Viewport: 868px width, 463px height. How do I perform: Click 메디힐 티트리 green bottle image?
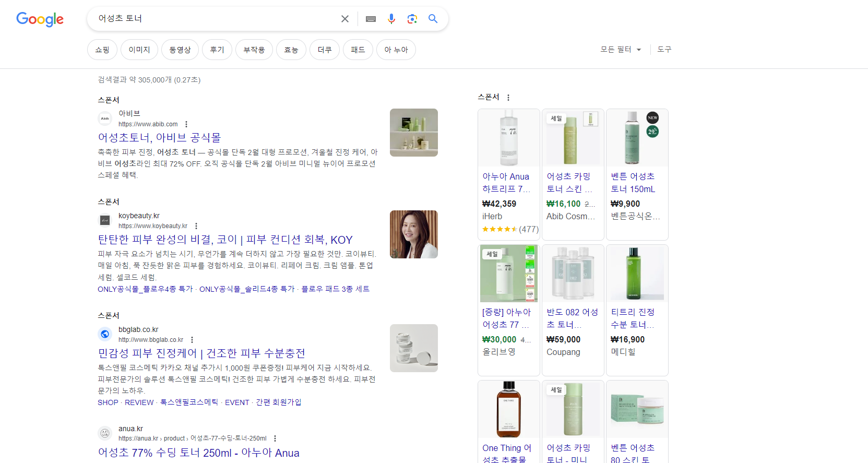[x=637, y=274]
